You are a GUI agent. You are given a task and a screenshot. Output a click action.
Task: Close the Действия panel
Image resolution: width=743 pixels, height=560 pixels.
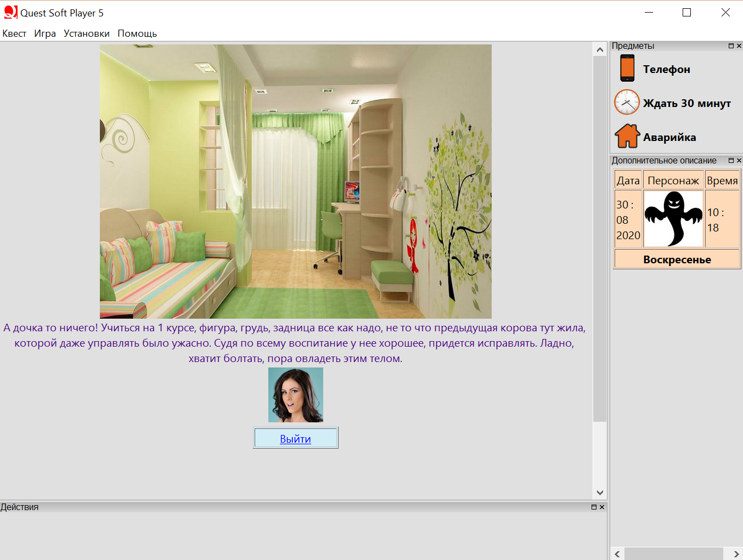pos(602,507)
